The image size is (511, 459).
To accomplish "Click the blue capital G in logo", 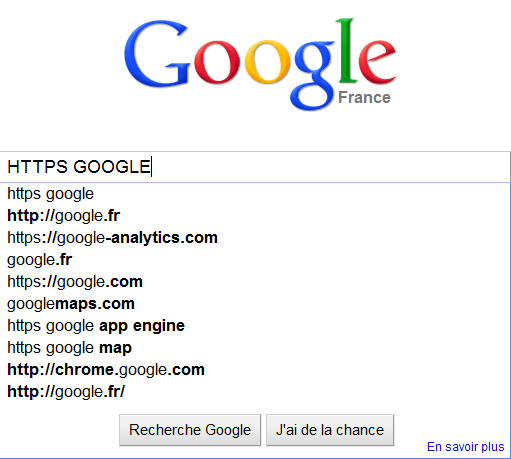I will [156, 54].
